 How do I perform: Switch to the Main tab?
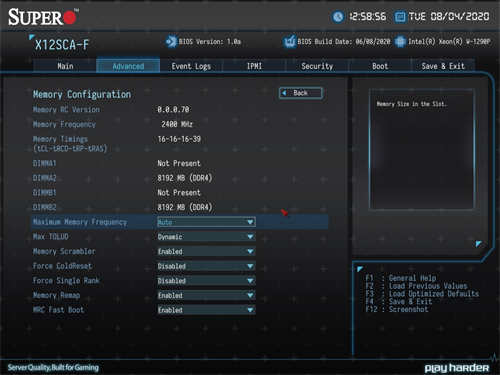click(65, 66)
